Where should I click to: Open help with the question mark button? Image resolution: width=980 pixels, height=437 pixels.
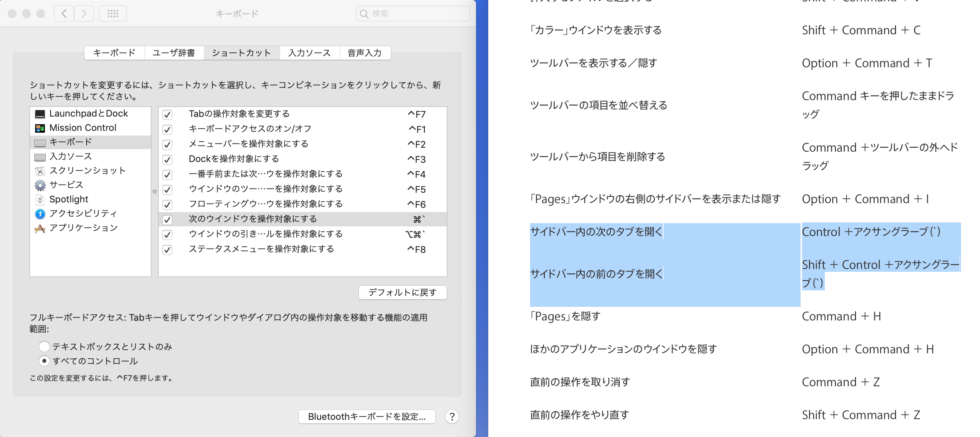coord(451,417)
